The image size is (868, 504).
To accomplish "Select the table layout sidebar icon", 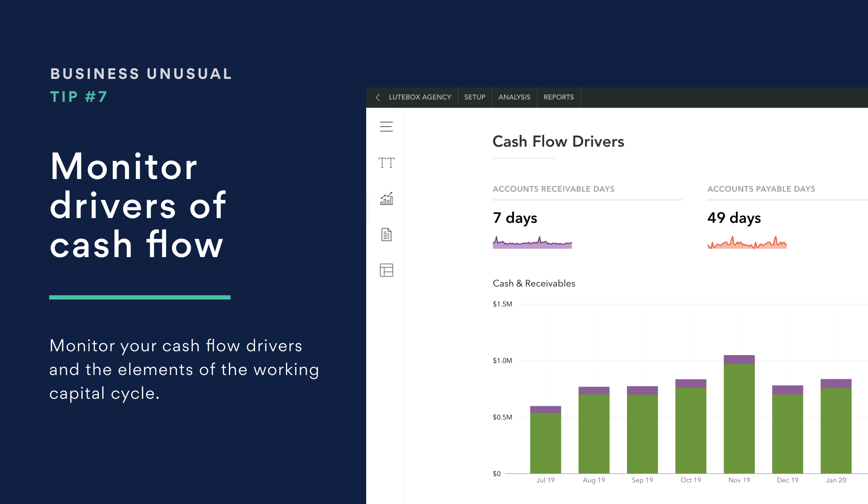I will [x=386, y=270].
